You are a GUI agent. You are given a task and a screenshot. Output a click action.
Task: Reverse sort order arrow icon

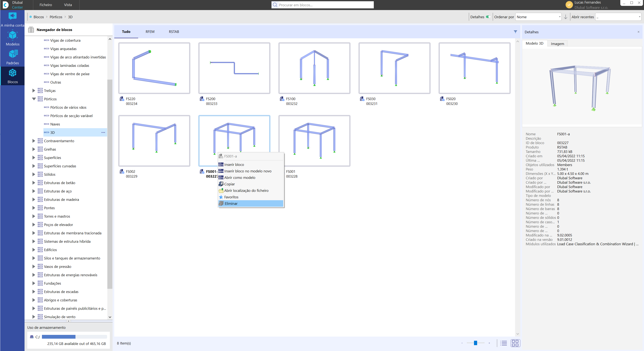pyautogui.click(x=566, y=17)
